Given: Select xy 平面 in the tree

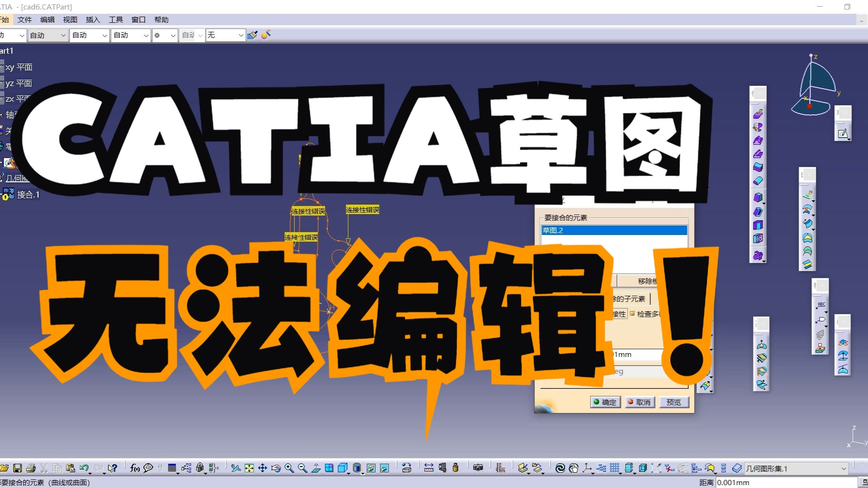Looking at the screenshot, I should click(x=19, y=67).
